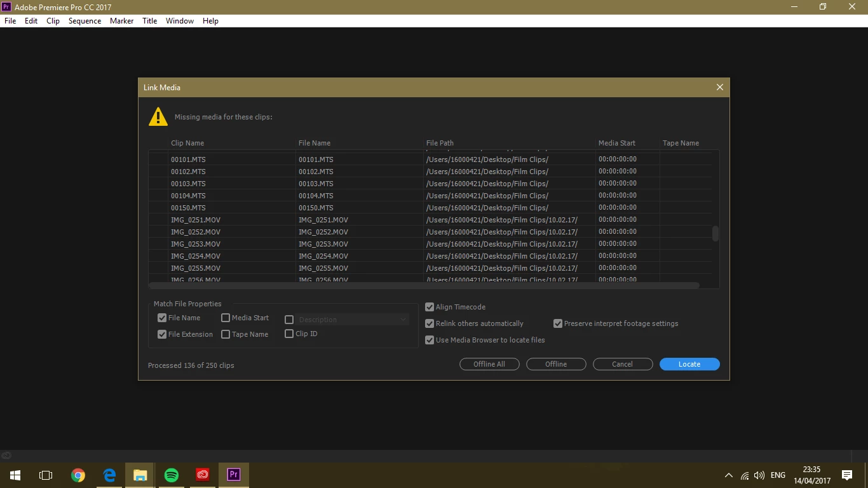The width and height of the screenshot is (868, 488).
Task: Click the Cancel button
Action: (x=623, y=364)
